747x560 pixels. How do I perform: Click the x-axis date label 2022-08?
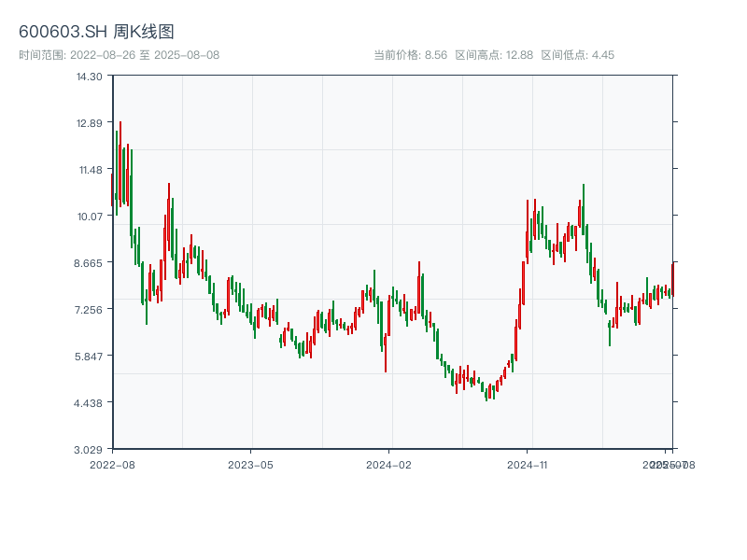pos(112,465)
